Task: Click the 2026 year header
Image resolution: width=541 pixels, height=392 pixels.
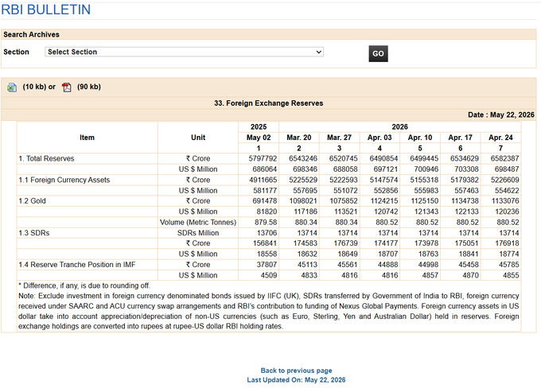Action: (399, 127)
